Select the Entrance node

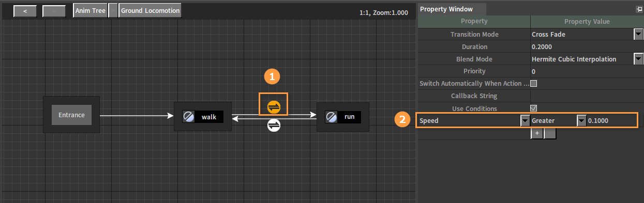(x=71, y=115)
